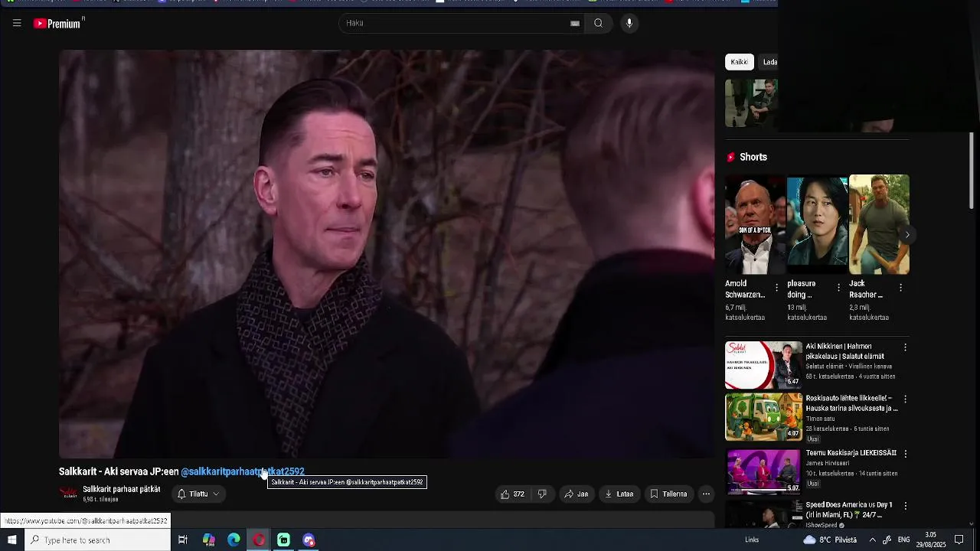Viewport: 980px width, 551px height.
Task: Open the Discord-like purple taskbar icon
Action: 309,540
